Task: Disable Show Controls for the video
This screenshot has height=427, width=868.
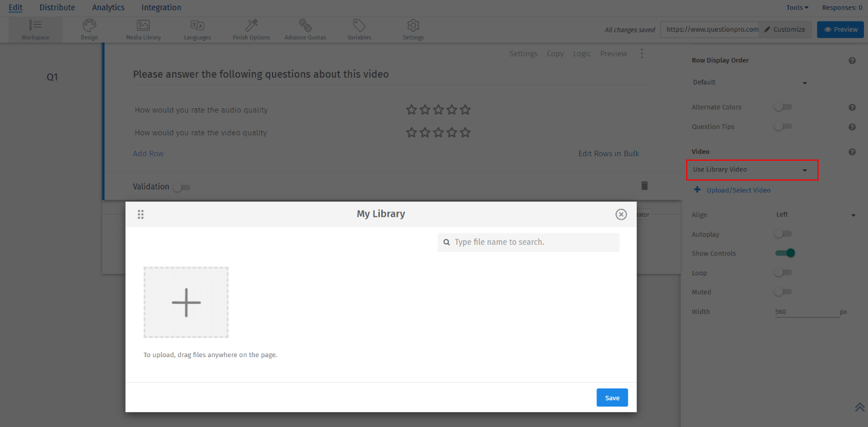Action: point(784,253)
